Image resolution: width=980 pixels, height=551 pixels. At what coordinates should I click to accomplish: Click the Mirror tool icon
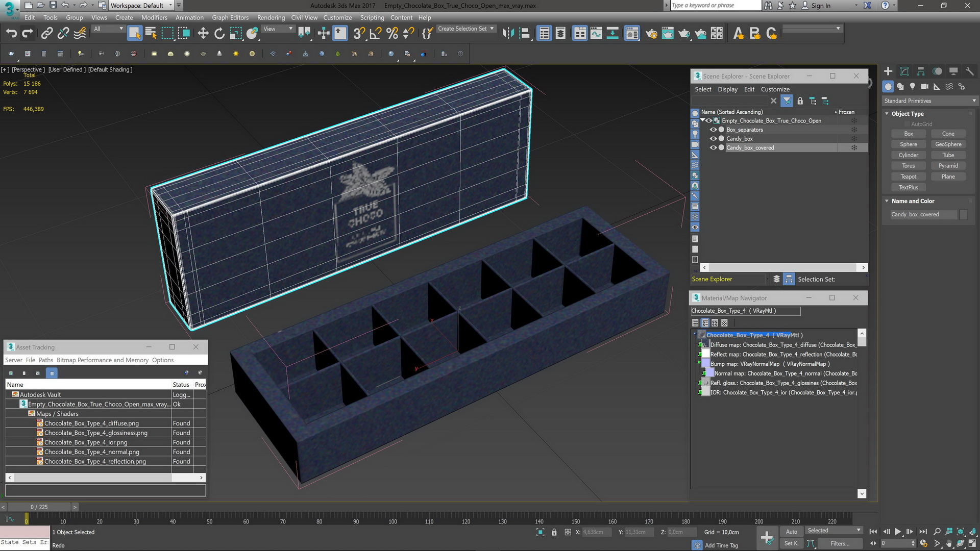[x=508, y=34]
